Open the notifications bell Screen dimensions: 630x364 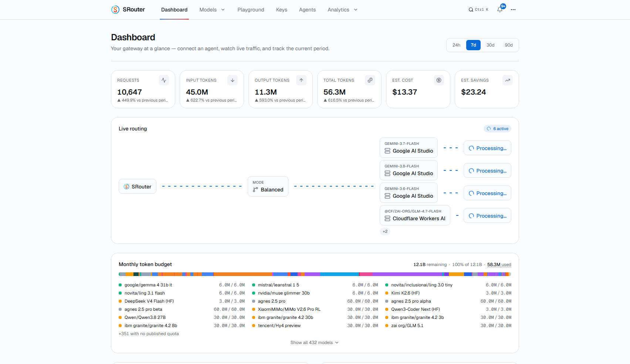[x=500, y=10]
